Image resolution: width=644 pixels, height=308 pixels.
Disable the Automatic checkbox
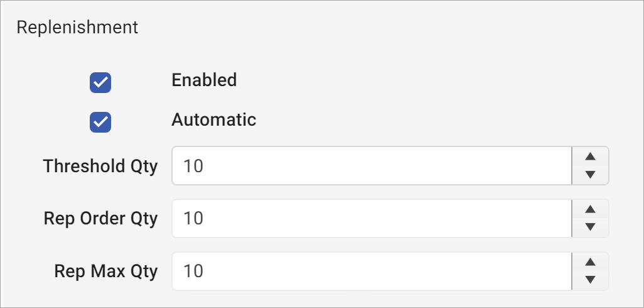click(x=100, y=122)
